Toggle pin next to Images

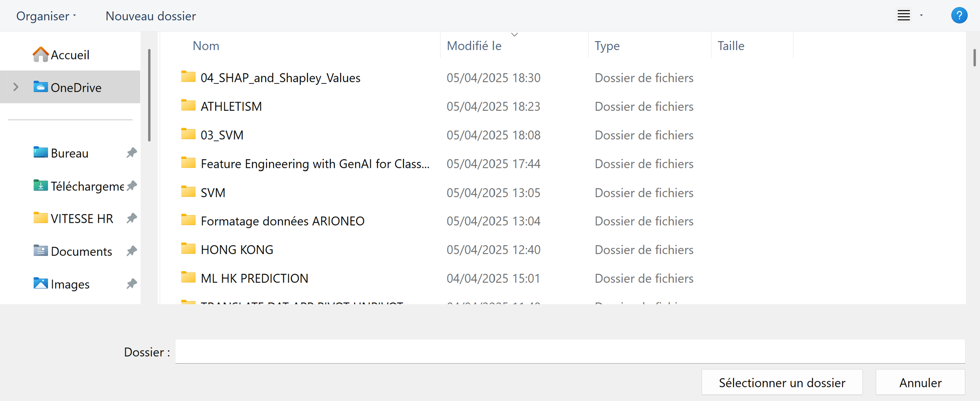132,284
